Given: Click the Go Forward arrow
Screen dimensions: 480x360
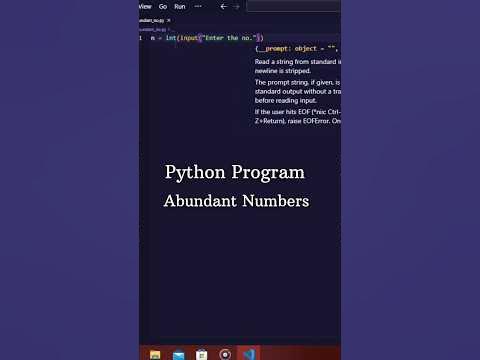Looking at the screenshot, I should click(x=236, y=7).
